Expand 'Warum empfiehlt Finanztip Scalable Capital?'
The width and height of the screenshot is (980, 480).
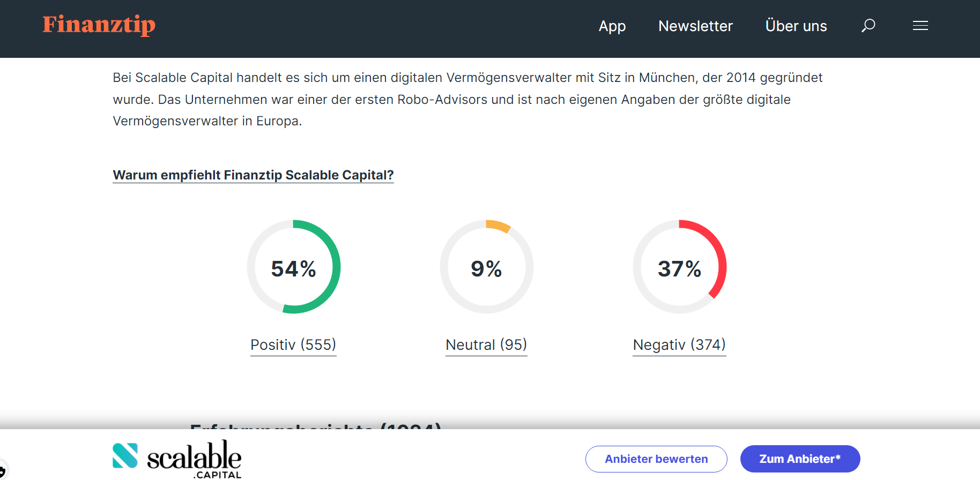click(x=253, y=175)
